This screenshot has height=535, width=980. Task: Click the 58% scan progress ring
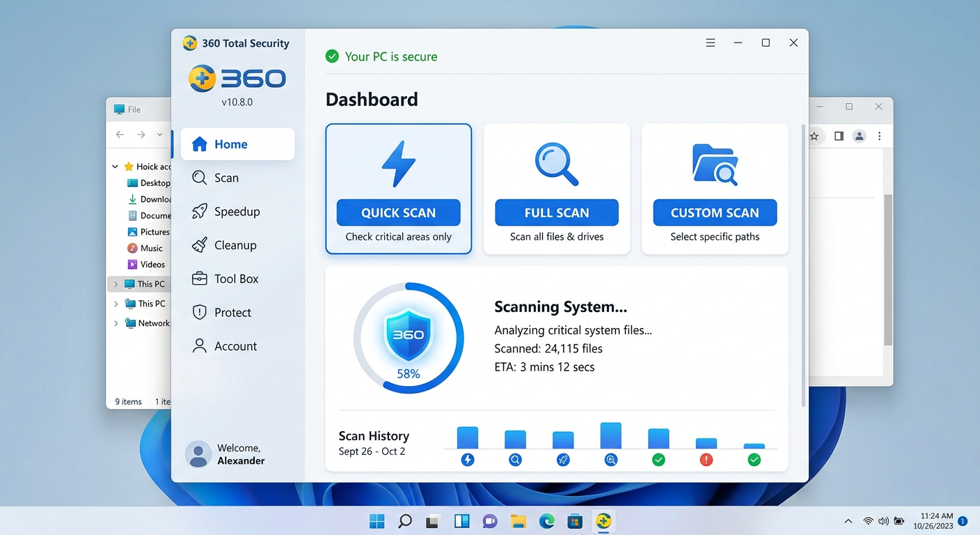[409, 337]
